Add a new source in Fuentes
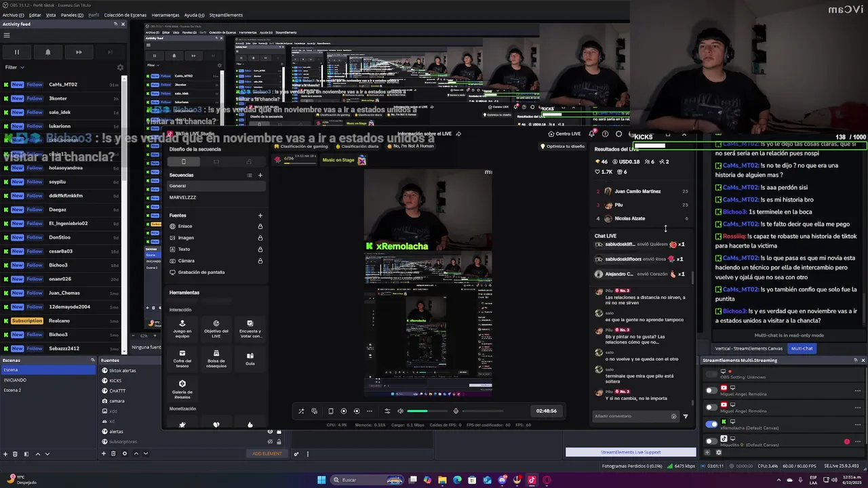Image resolution: width=868 pixels, height=488 pixels. click(x=104, y=453)
